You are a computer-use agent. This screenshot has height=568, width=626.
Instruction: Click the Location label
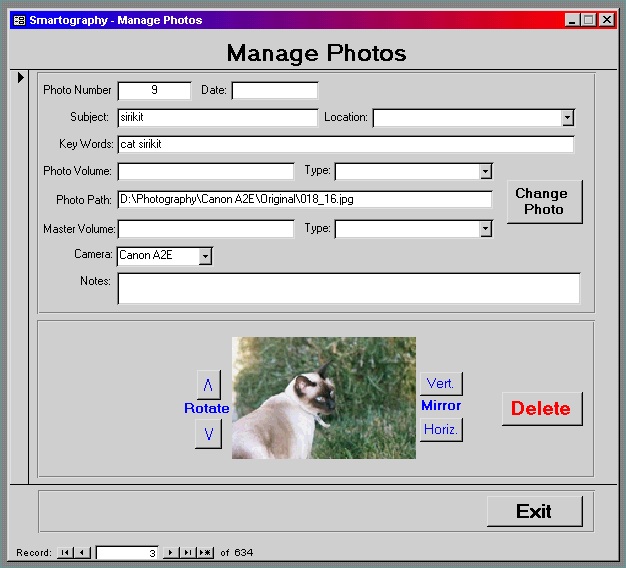(346, 117)
